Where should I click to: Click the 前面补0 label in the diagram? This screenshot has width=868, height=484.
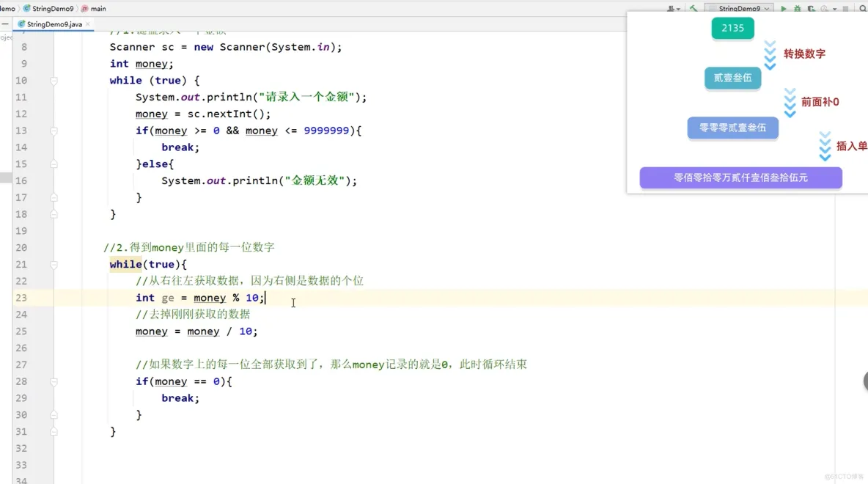click(x=820, y=102)
